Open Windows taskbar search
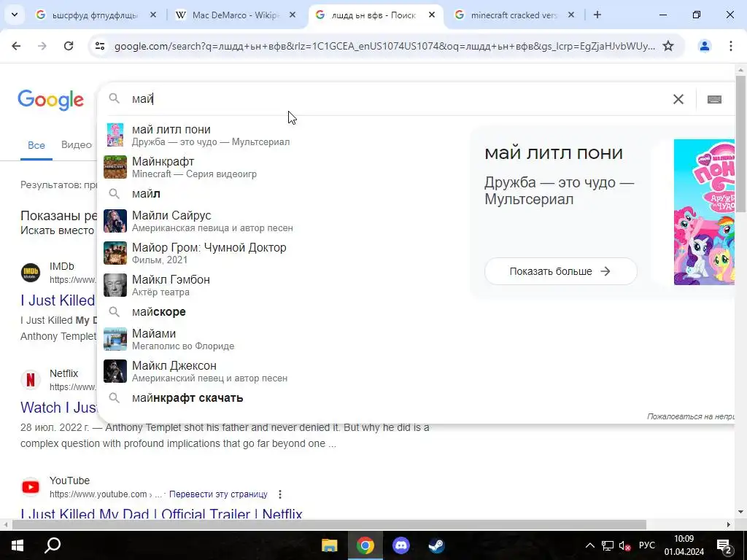 pyautogui.click(x=53, y=545)
